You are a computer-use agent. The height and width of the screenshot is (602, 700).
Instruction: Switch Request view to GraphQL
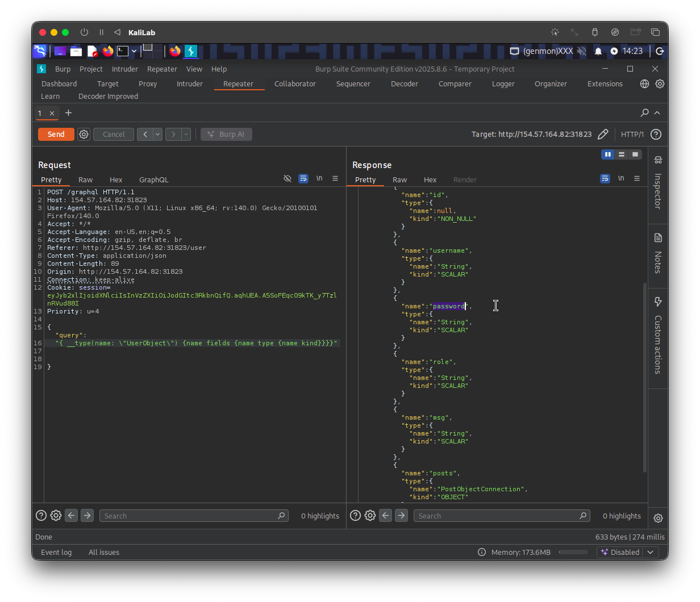pyautogui.click(x=153, y=180)
